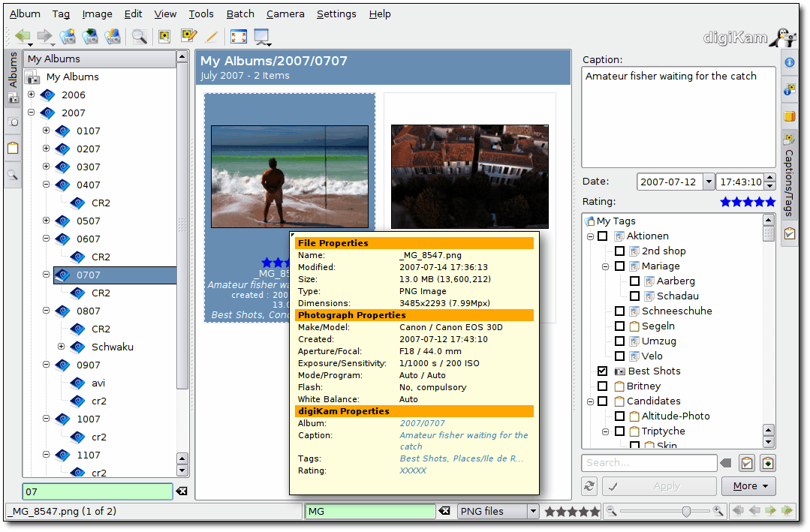Open the PNG files type filter dropdown
The image size is (810, 532).
[x=533, y=511]
